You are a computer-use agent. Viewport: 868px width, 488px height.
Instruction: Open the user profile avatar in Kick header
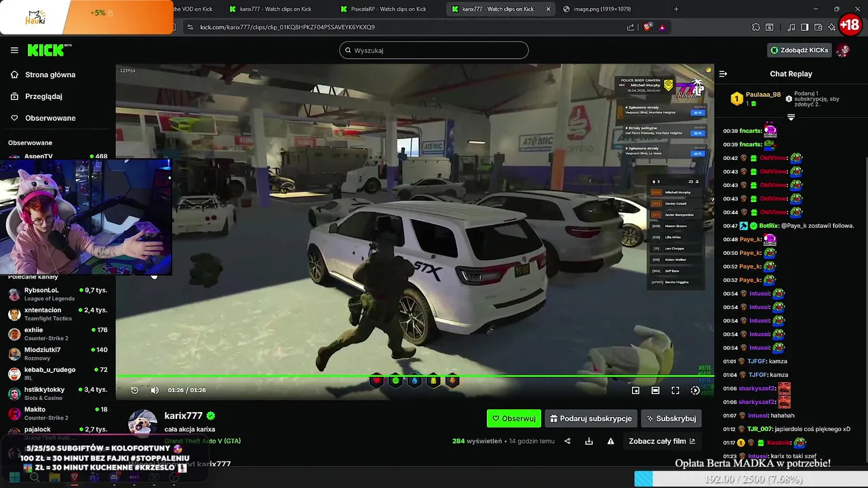(x=843, y=50)
